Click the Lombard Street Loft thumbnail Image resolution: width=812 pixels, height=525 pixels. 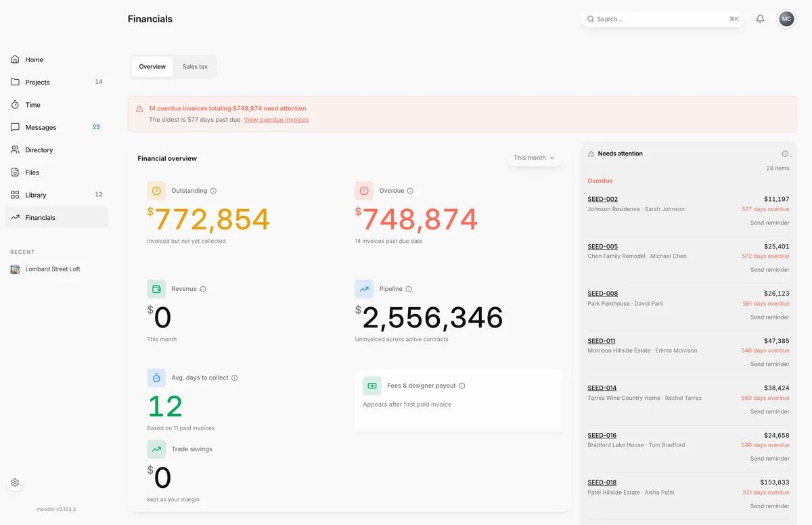point(15,269)
